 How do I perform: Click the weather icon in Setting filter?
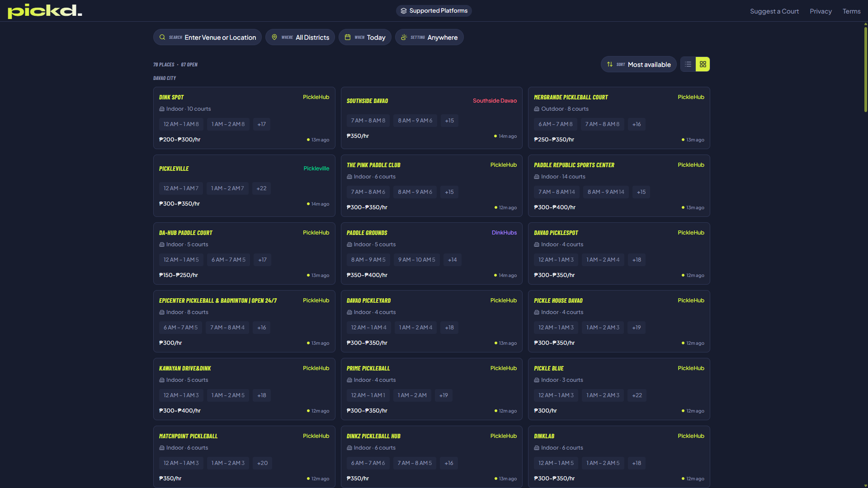click(404, 38)
